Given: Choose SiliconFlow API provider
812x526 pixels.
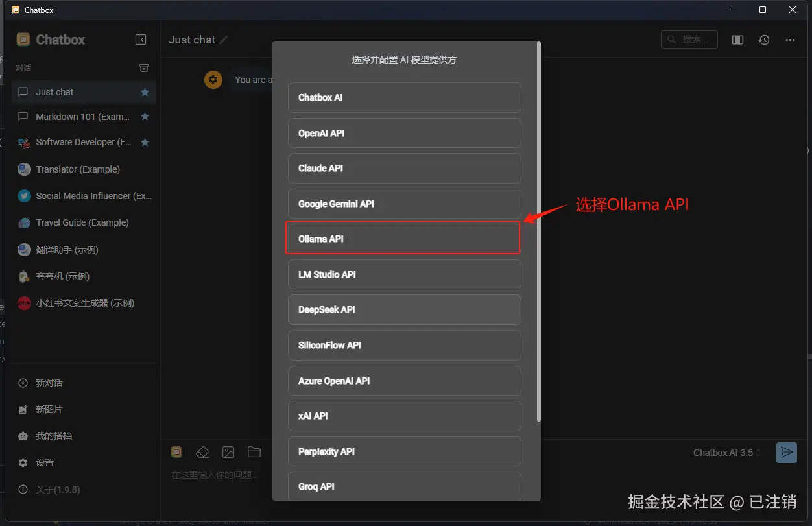Looking at the screenshot, I should pos(404,345).
